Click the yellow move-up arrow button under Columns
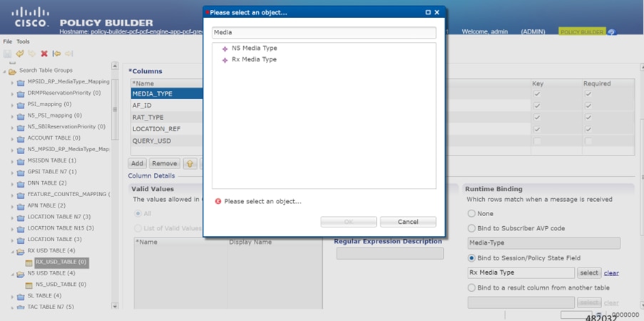This screenshot has height=321, width=644. point(190,163)
